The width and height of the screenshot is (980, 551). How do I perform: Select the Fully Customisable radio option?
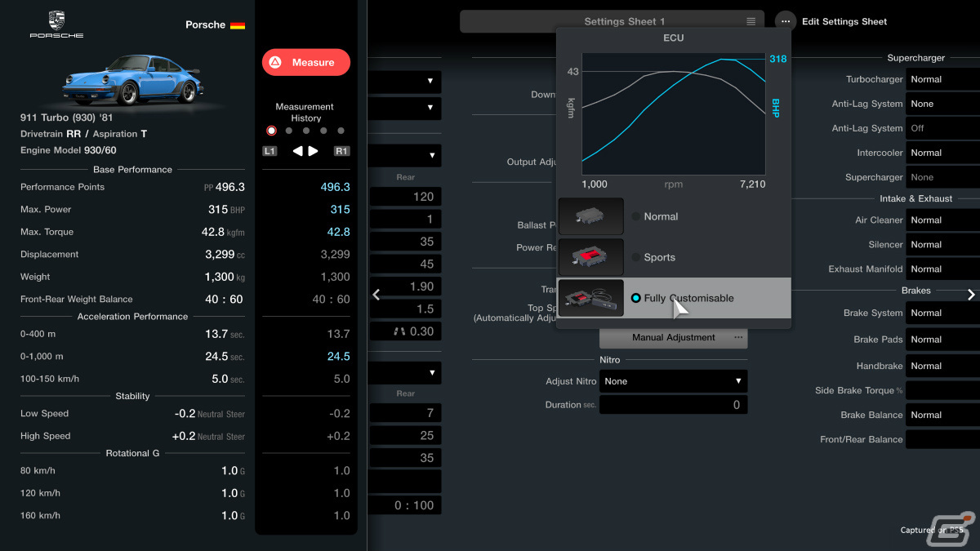tap(636, 298)
